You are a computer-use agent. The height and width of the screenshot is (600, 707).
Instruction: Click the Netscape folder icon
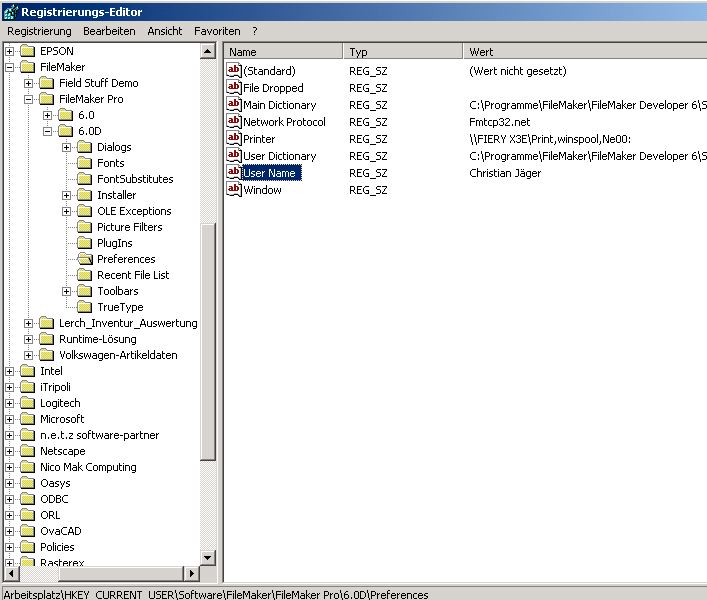(28, 451)
